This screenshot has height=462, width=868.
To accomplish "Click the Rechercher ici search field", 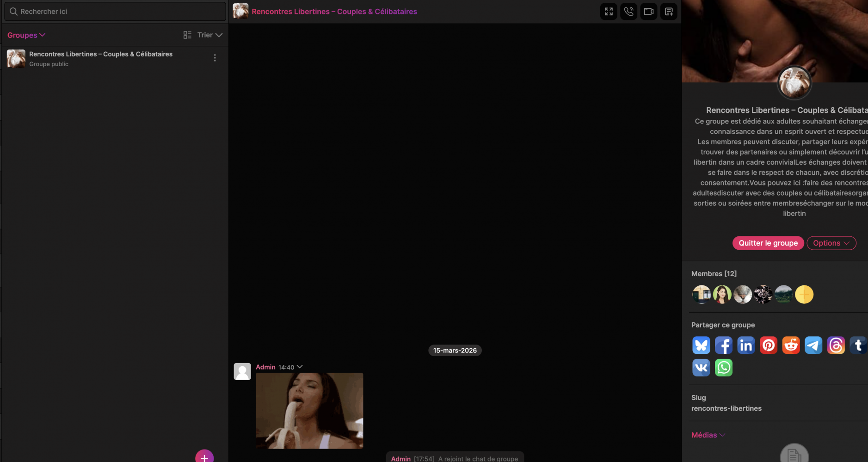I will pos(115,12).
